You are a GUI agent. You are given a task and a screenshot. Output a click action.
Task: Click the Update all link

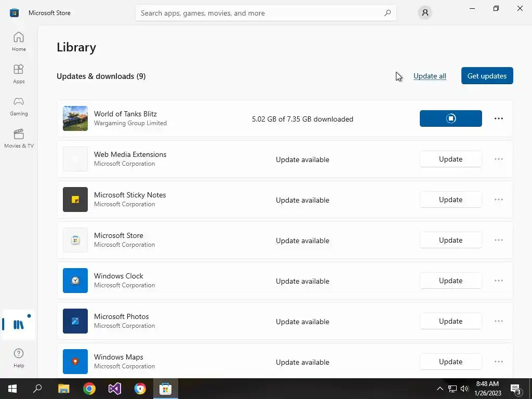click(430, 76)
